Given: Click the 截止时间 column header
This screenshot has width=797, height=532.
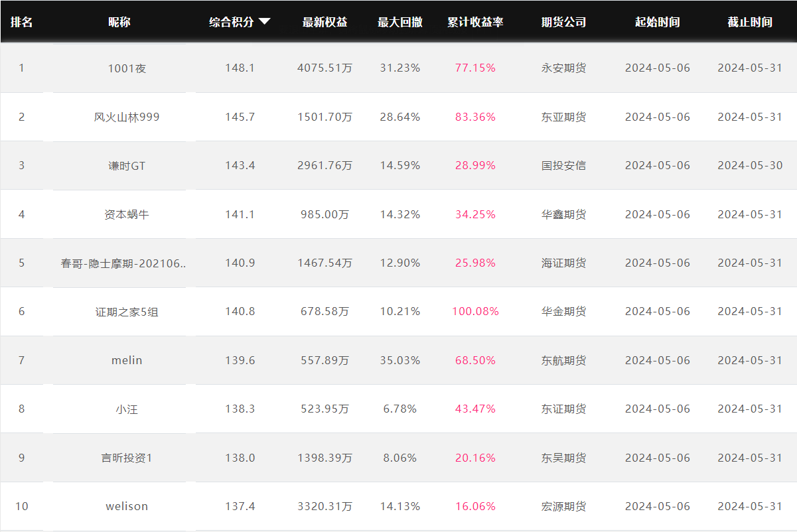Looking at the screenshot, I should (750, 22).
